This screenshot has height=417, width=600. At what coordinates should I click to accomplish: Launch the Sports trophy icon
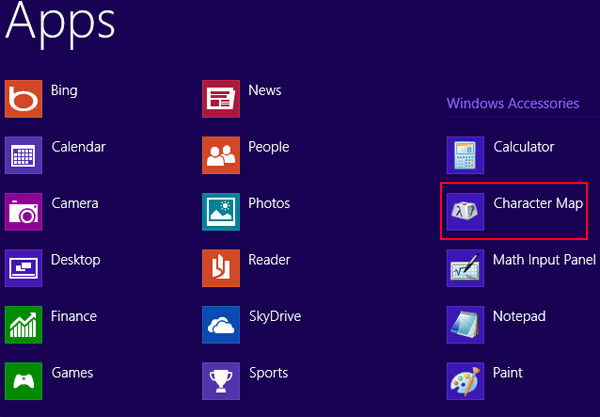tap(221, 381)
